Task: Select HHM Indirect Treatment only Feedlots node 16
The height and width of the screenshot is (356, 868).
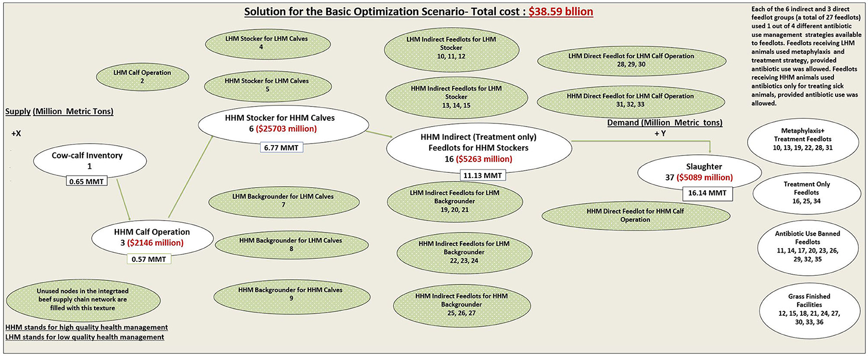Action: 479,148
